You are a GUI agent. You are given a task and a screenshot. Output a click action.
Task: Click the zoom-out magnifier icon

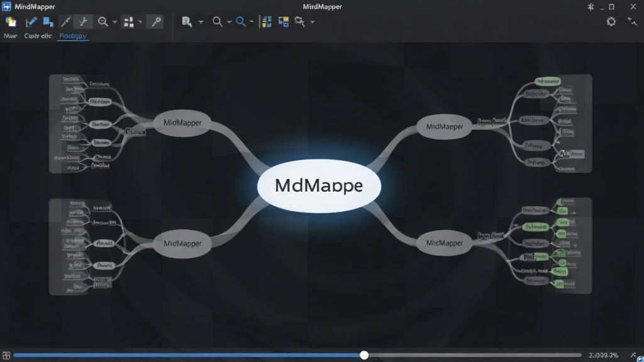click(x=103, y=22)
